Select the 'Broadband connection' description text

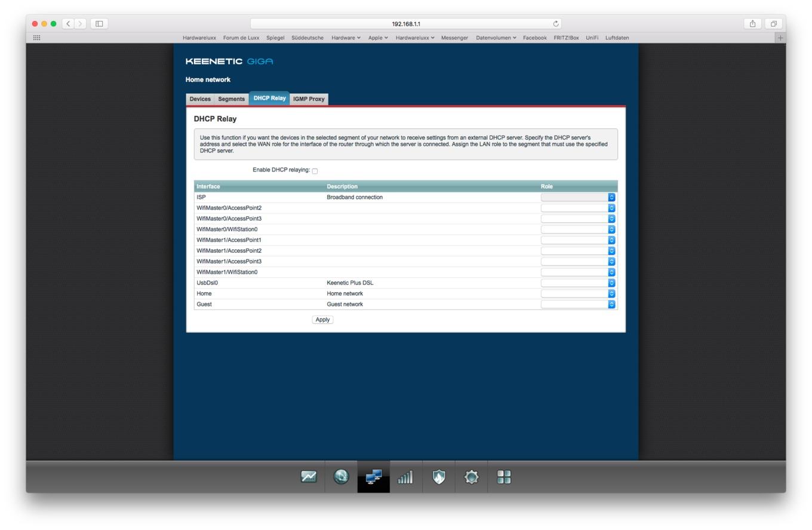355,197
